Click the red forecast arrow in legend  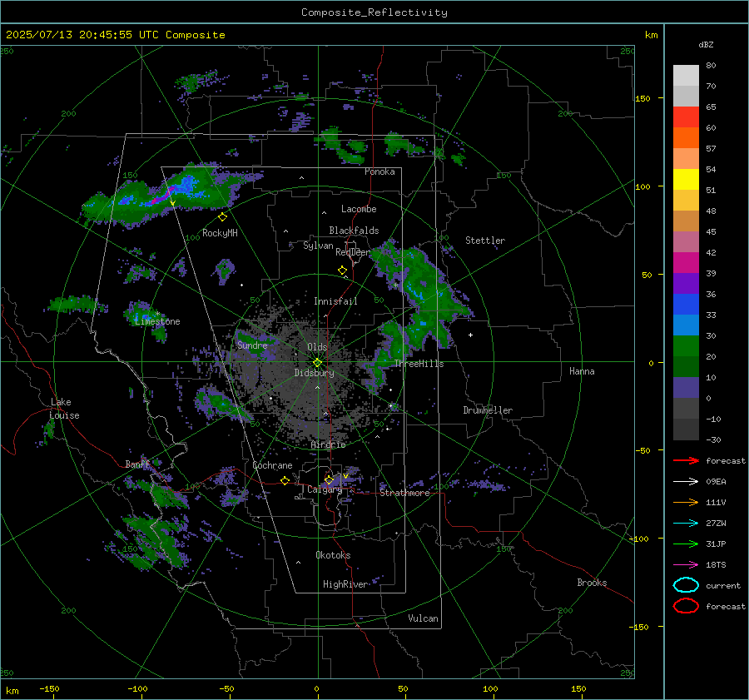(686, 460)
